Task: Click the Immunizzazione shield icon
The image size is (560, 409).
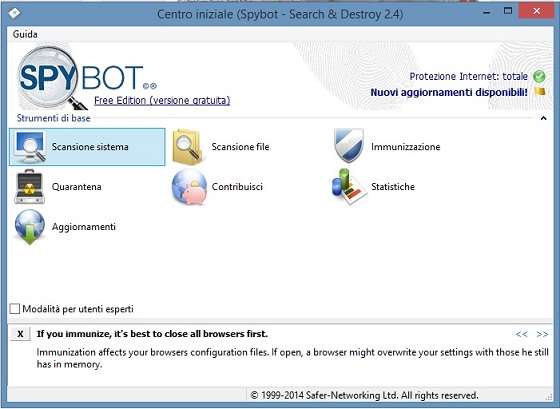Action: (x=349, y=146)
